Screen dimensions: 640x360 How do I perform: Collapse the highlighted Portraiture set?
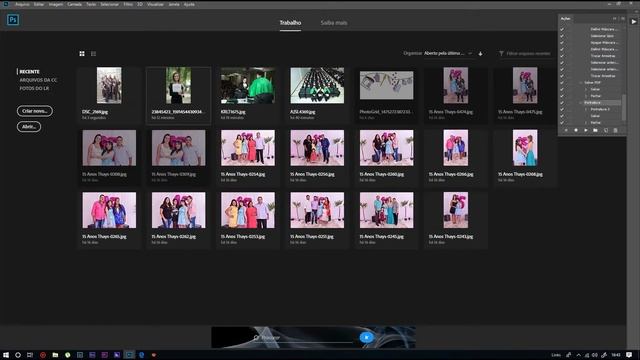[581, 102]
